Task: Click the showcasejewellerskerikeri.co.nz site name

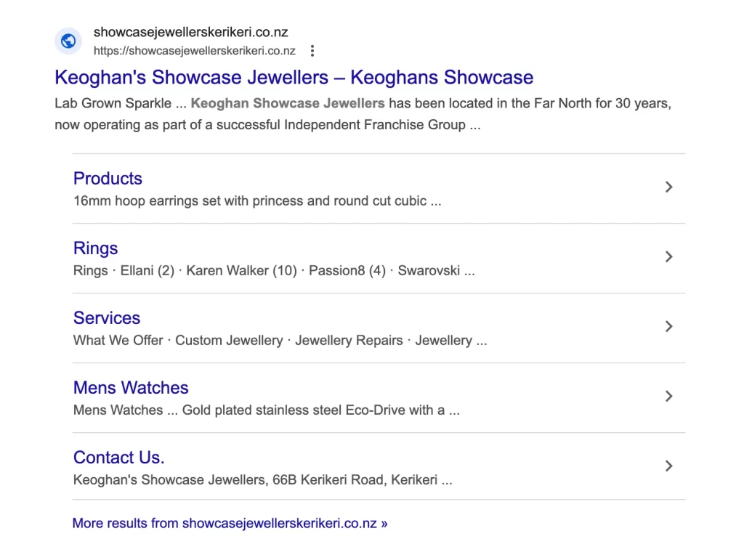Action: pyautogui.click(x=191, y=32)
